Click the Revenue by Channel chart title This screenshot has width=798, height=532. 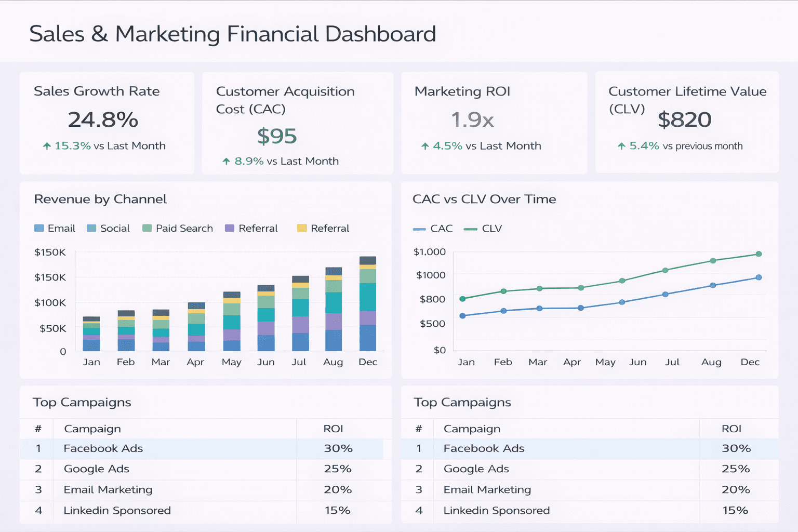point(100,199)
